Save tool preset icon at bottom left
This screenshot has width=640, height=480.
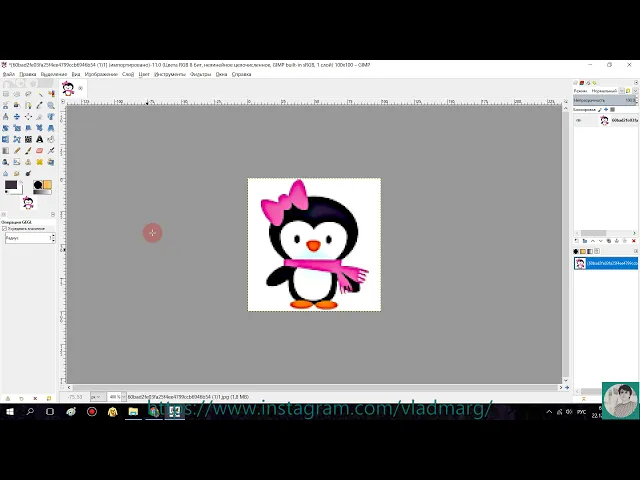pos(7,398)
